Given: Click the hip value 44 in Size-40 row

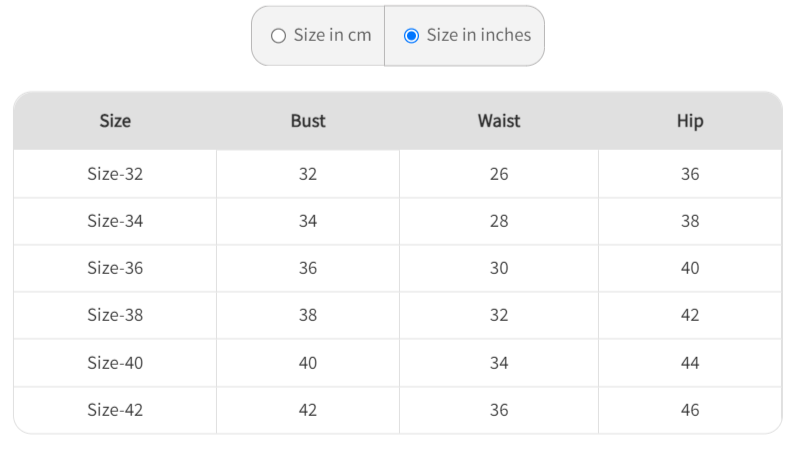Looking at the screenshot, I should [x=690, y=363].
